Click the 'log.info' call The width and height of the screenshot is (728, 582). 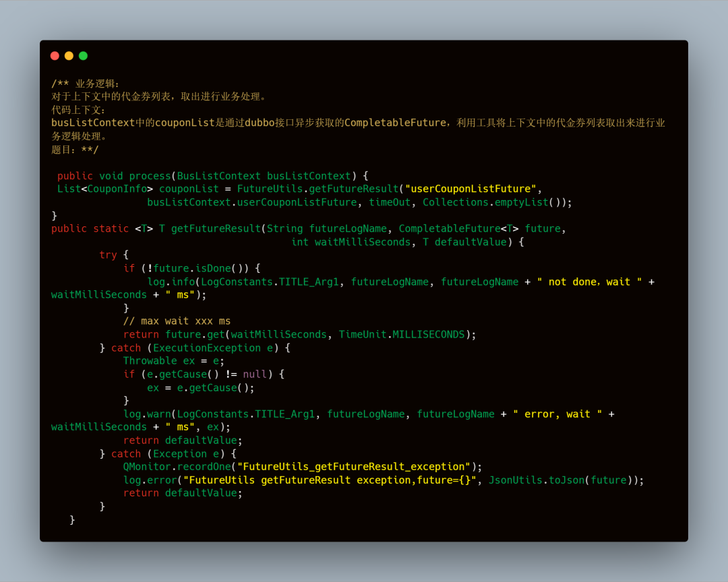171,282
